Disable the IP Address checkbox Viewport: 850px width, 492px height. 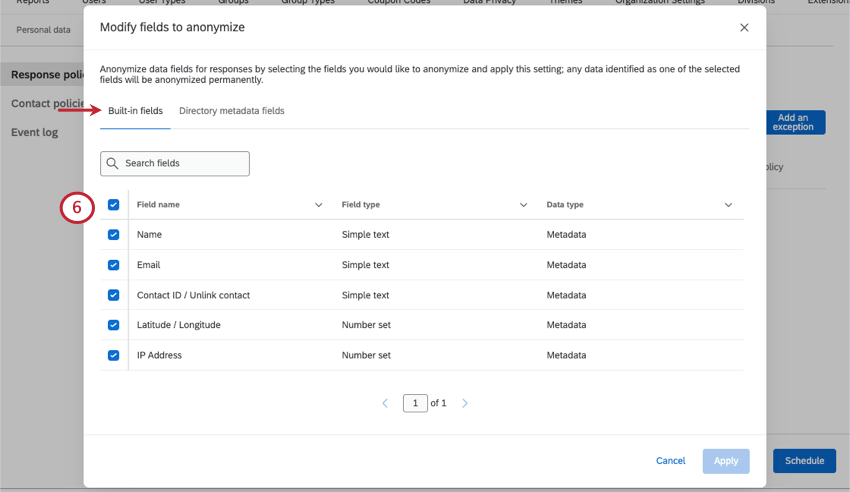click(x=113, y=355)
